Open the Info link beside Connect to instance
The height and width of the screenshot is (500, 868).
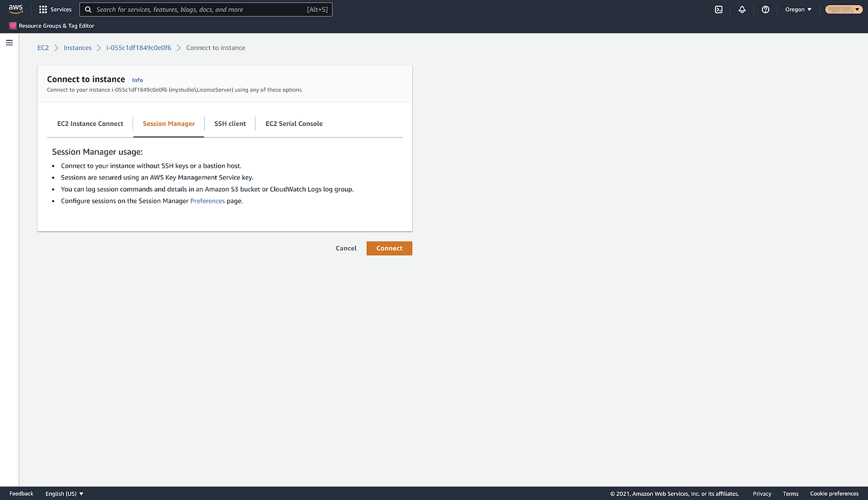coord(138,80)
